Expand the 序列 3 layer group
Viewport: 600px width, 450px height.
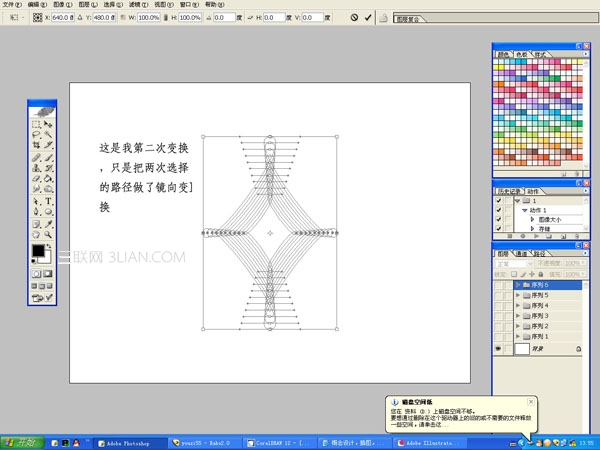coord(518,316)
